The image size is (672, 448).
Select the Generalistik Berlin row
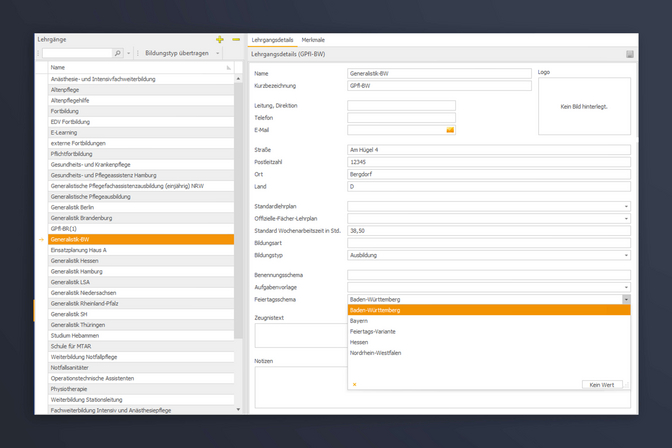(141, 207)
